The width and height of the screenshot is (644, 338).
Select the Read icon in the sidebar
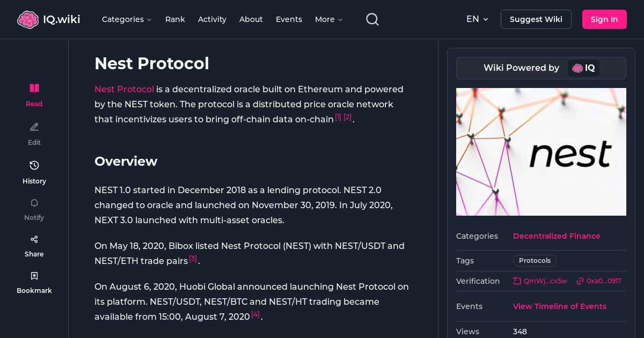[34, 88]
